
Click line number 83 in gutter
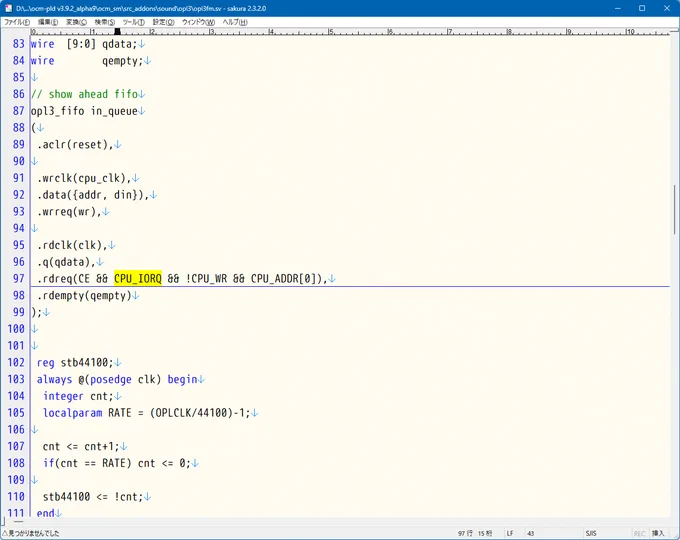(x=19, y=44)
